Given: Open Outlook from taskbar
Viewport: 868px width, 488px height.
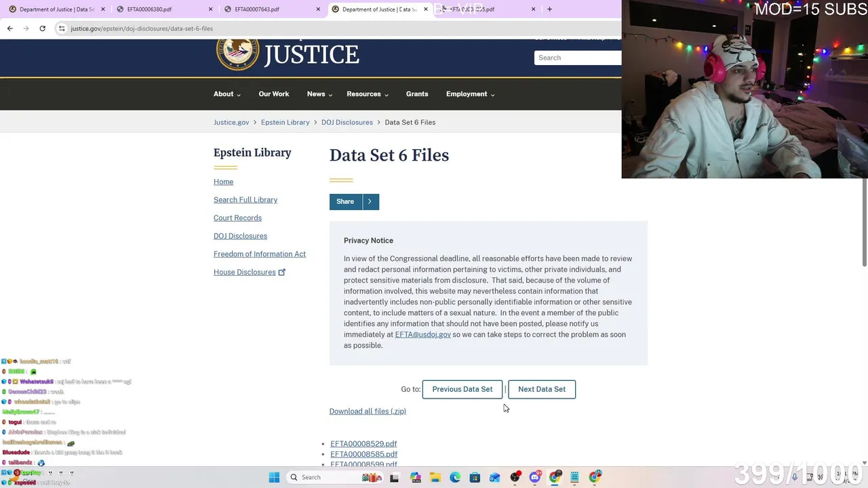Looking at the screenshot, I should coord(495,477).
